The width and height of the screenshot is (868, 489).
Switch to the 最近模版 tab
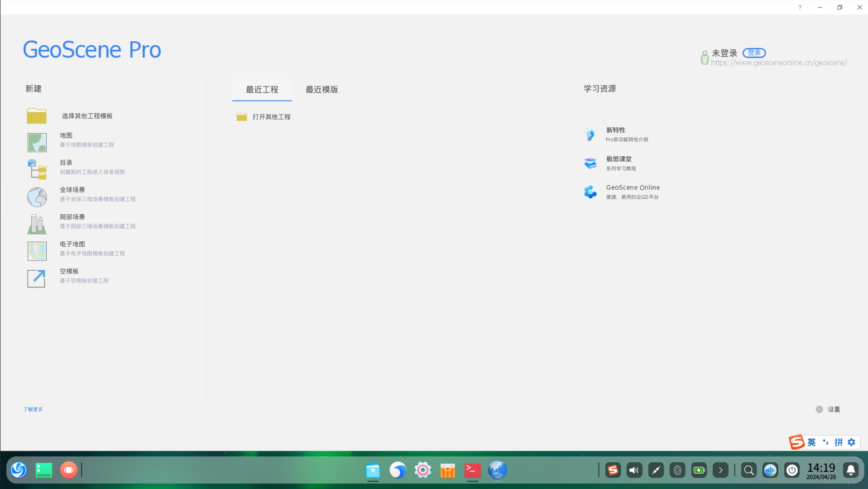click(x=322, y=90)
